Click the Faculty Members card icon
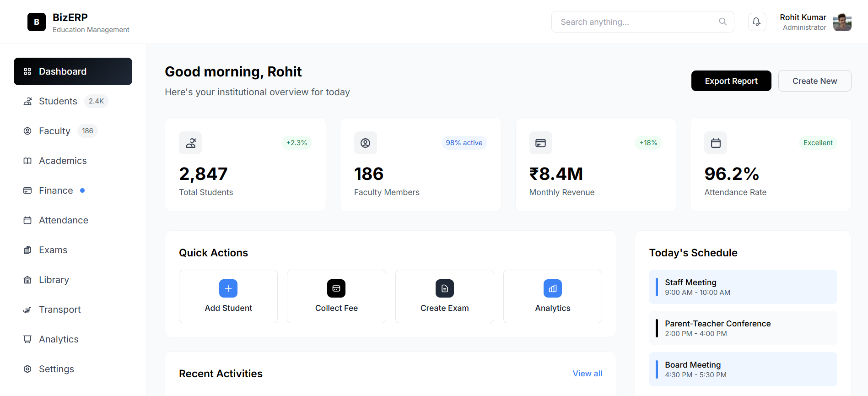This screenshot has width=868, height=396. (x=366, y=143)
